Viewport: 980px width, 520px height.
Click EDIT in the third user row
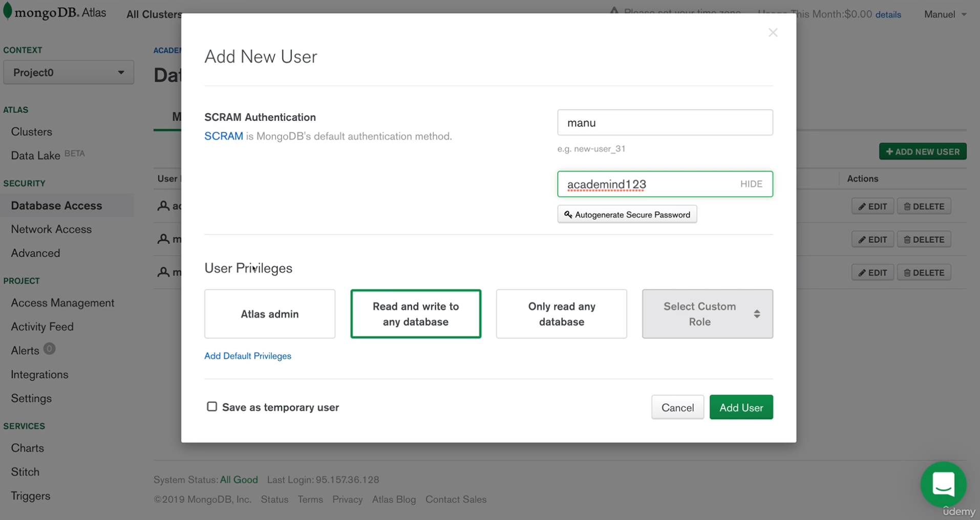[x=872, y=273]
